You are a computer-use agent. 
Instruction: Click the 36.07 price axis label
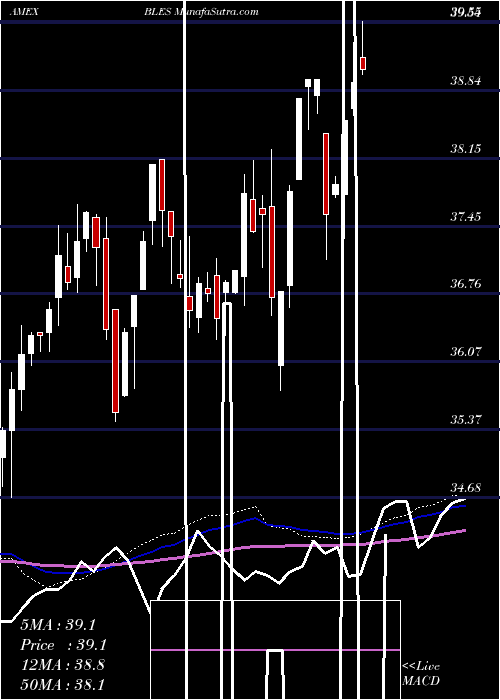pos(466,352)
